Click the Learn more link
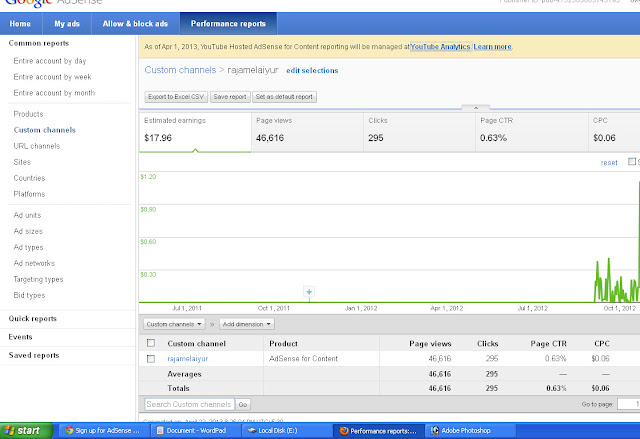This screenshot has width=640, height=439. pos(492,47)
